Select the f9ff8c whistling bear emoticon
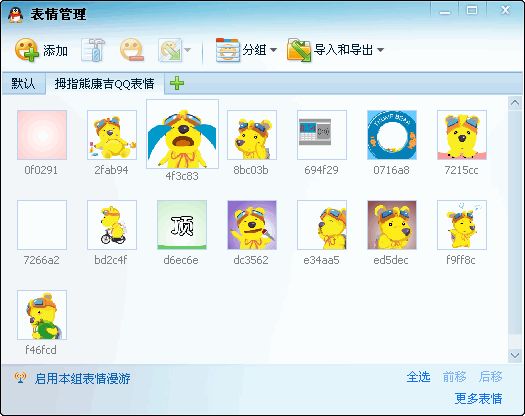525x416 pixels. (x=462, y=225)
